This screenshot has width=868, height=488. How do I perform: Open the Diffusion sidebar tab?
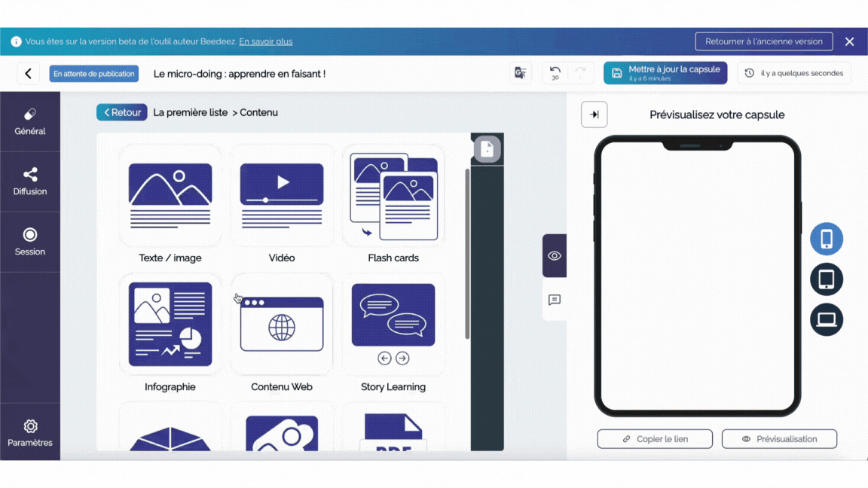pos(30,181)
